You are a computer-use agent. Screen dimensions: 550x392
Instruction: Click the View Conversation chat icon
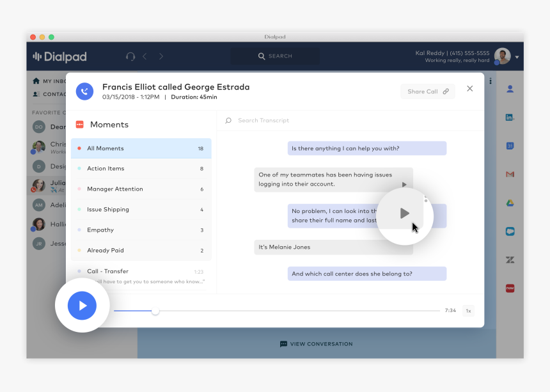pos(283,344)
